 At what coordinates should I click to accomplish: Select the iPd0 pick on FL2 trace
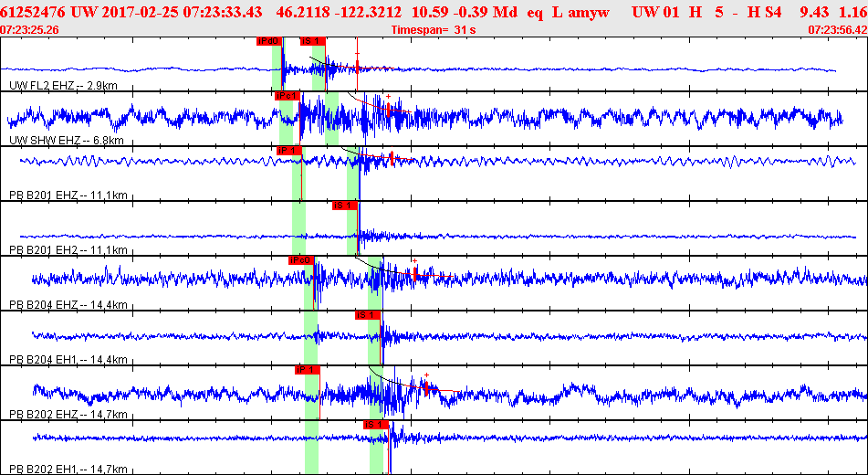[269, 41]
